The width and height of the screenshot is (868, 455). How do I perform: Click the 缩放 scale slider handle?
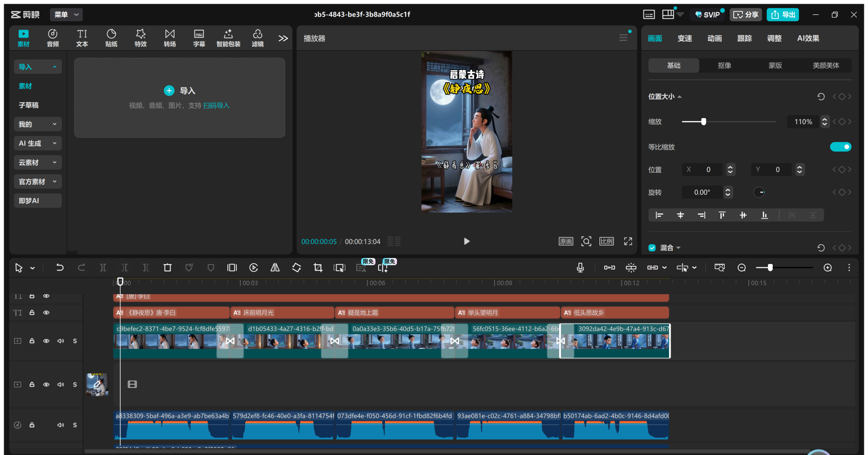coord(704,121)
